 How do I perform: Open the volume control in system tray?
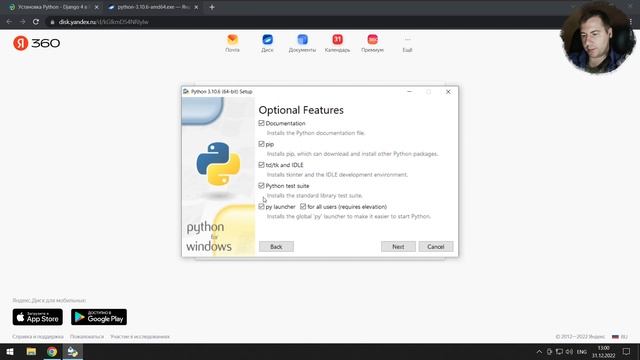click(569, 352)
